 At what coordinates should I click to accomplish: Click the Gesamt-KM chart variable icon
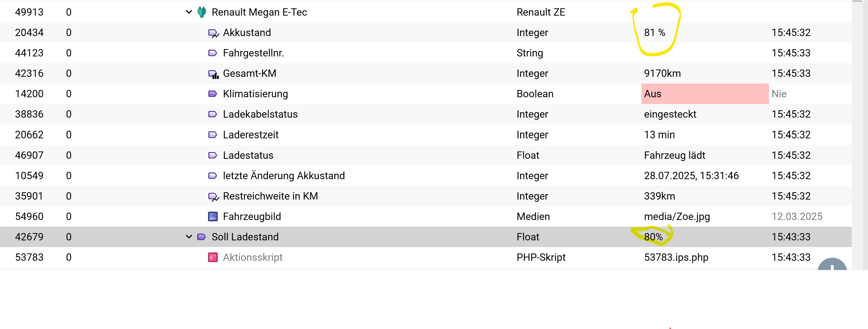pyautogui.click(x=213, y=74)
